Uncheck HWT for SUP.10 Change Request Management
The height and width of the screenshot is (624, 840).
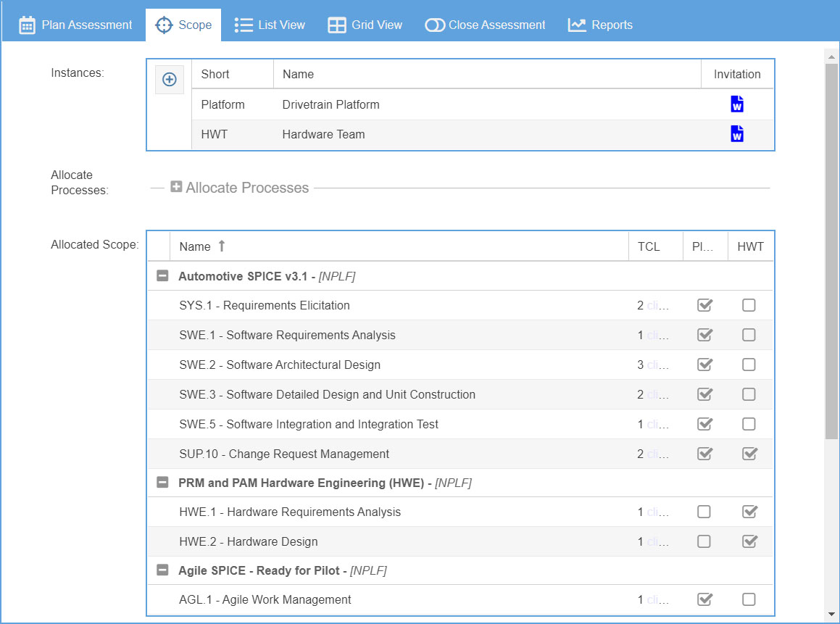(x=749, y=454)
